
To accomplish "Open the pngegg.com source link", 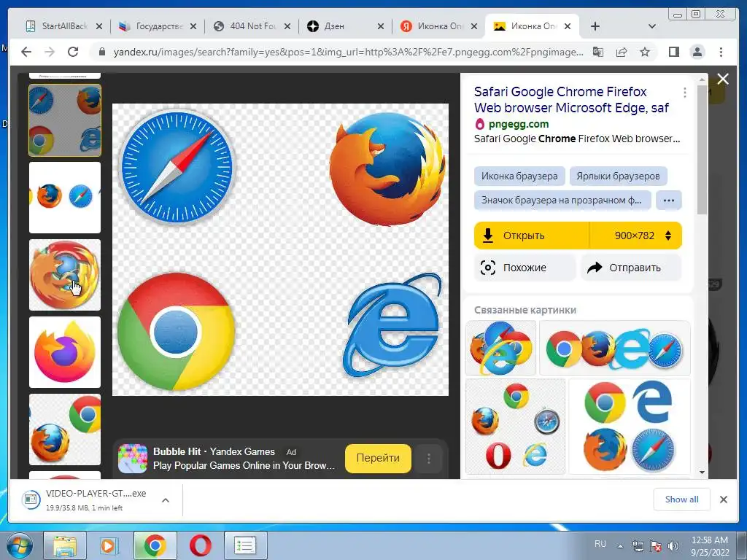I will pos(519,124).
